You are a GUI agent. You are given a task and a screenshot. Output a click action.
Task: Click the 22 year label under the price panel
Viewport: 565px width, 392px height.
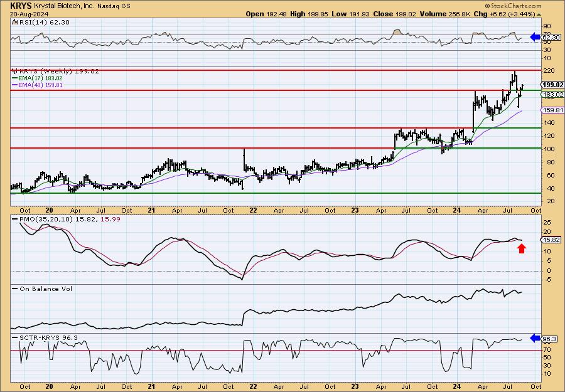point(254,211)
